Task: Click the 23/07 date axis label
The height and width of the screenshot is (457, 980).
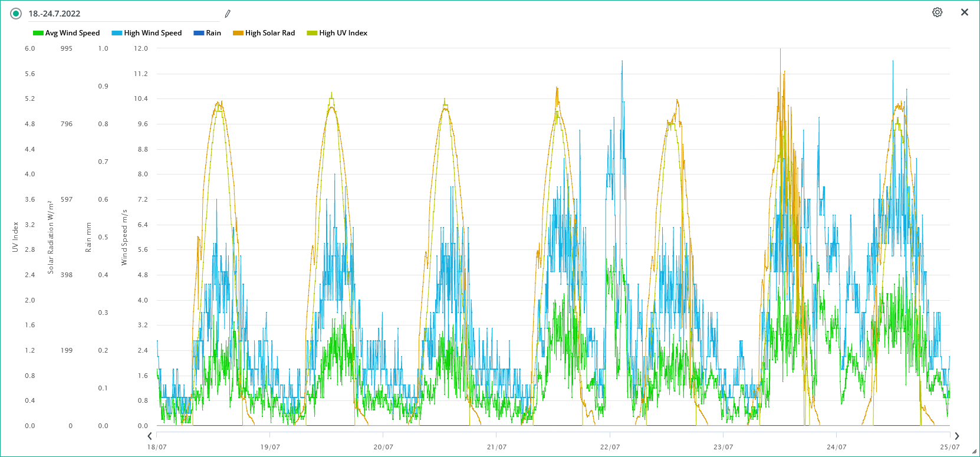Action: click(x=723, y=447)
